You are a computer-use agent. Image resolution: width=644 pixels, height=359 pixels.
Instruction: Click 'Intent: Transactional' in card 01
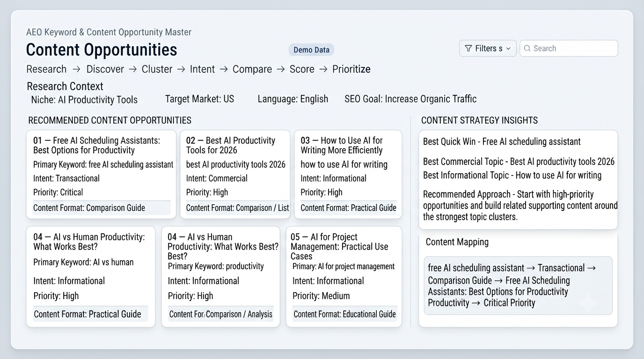point(66,178)
